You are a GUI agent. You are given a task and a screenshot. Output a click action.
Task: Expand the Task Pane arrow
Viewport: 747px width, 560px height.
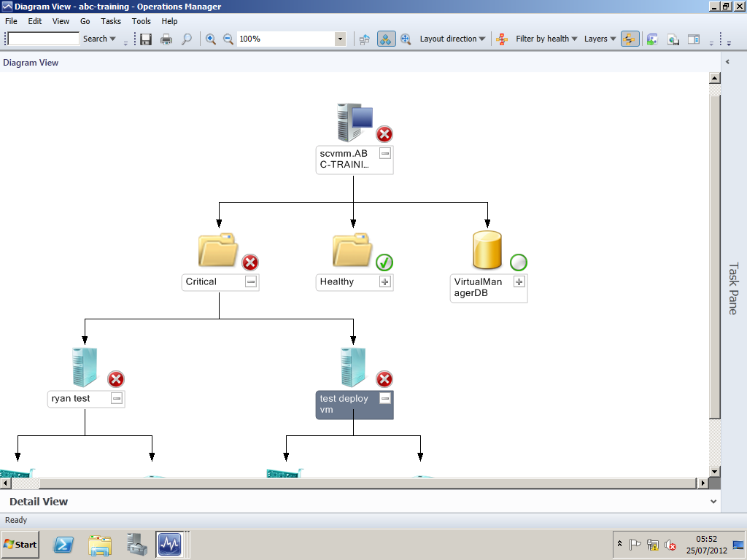727,62
